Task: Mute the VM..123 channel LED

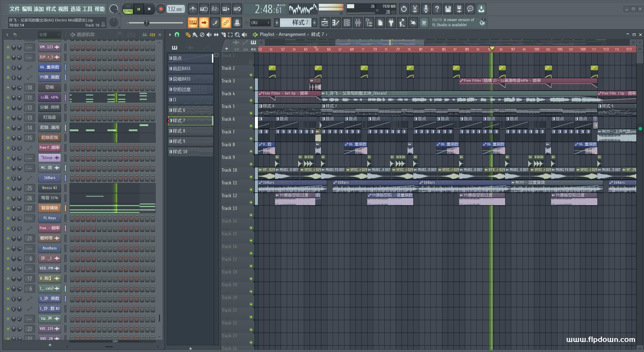Action: (8, 47)
